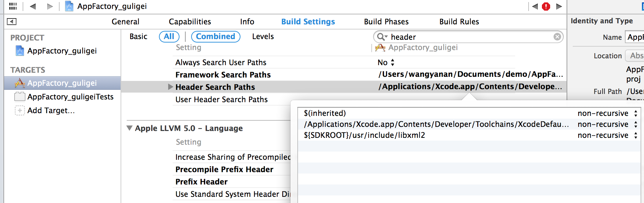Click the red error indicator icon

click(x=546, y=6)
